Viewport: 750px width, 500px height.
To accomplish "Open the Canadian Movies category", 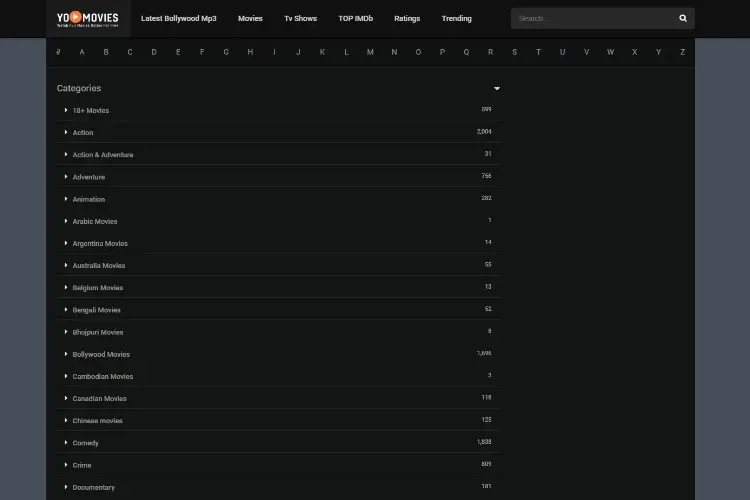I will click(99, 399).
